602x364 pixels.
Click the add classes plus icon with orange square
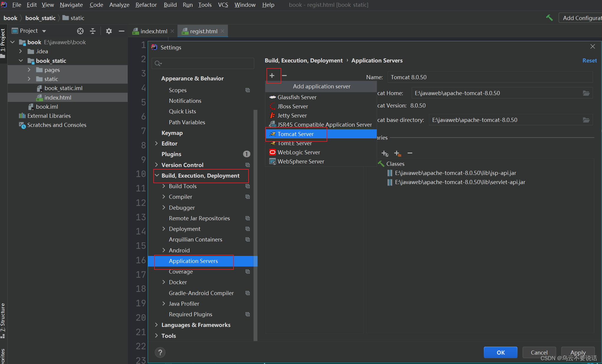coord(397,153)
